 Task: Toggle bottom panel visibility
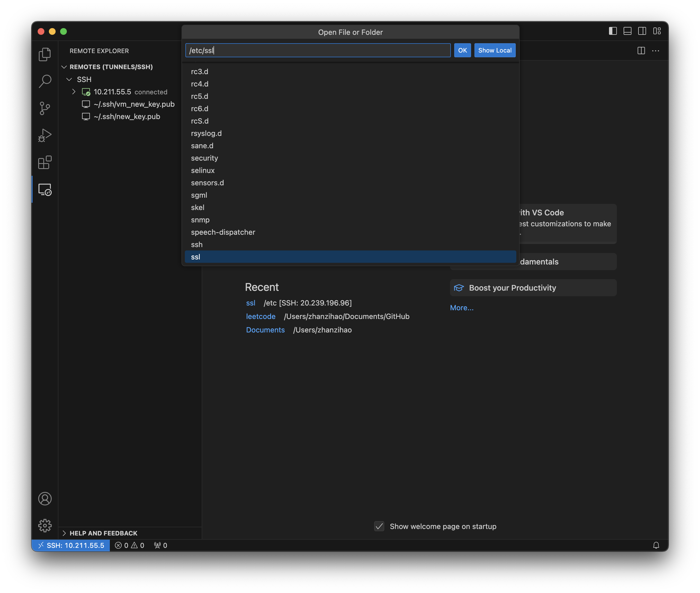coord(627,31)
